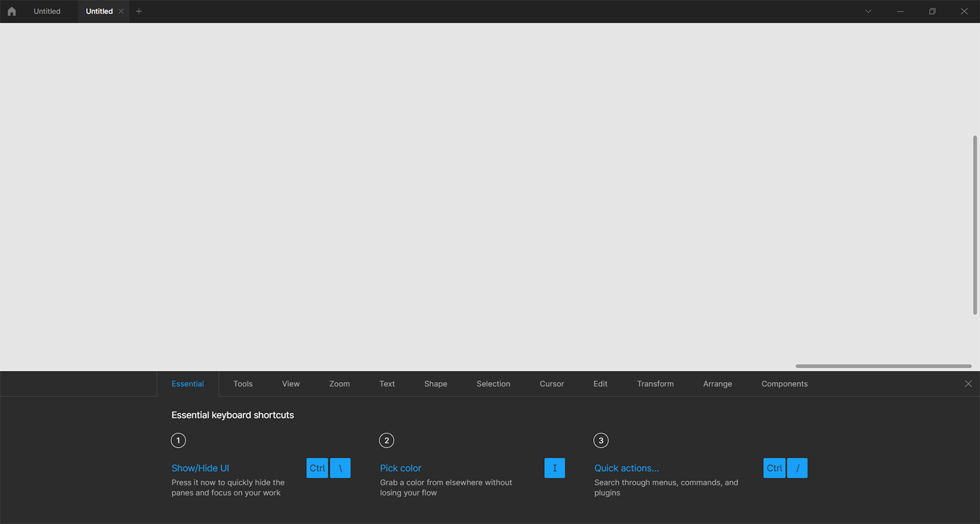
Task: Open the Tools shortcuts tab
Action: (242, 384)
